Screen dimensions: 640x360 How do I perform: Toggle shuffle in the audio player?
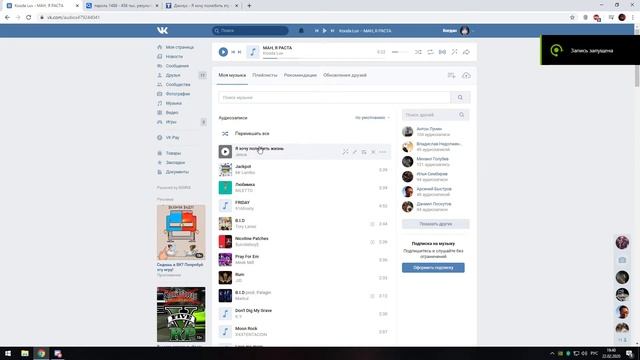click(418, 52)
